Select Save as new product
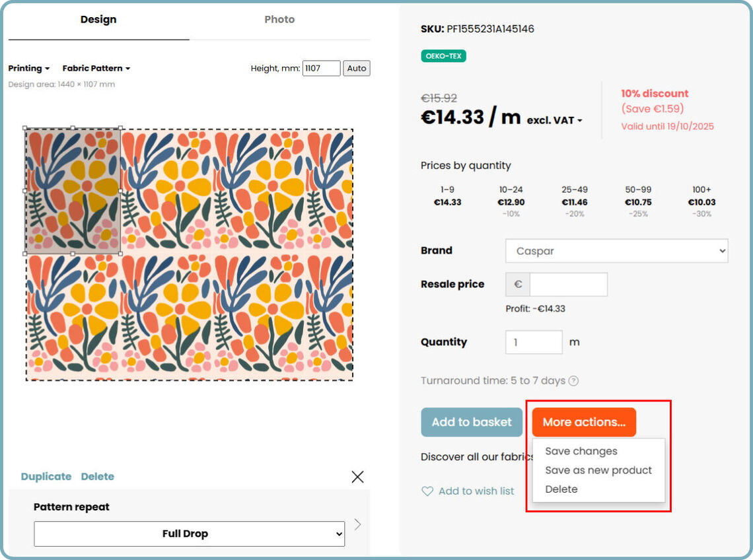 pyautogui.click(x=598, y=470)
